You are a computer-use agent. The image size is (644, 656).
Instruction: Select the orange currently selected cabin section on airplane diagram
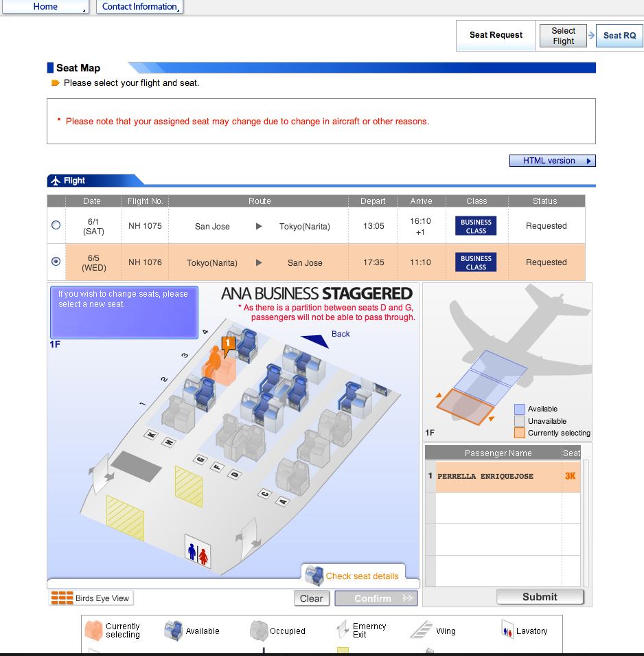click(465, 407)
